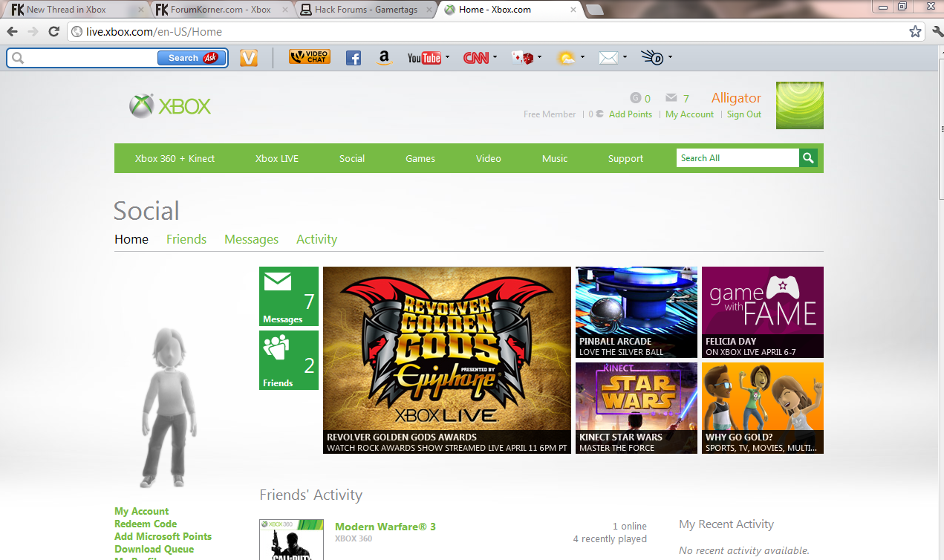The width and height of the screenshot is (944, 560).
Task: Click the Xbox logo in the header
Action: [170, 106]
